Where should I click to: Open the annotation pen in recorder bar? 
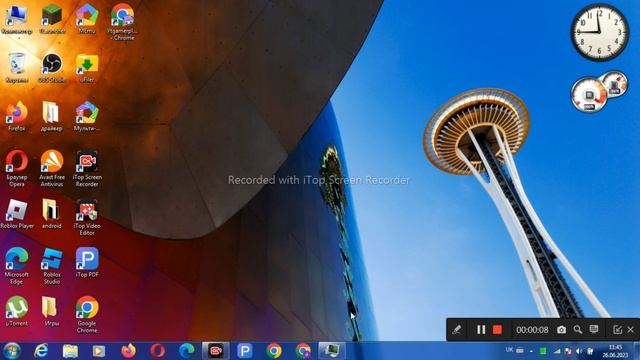[457, 329]
